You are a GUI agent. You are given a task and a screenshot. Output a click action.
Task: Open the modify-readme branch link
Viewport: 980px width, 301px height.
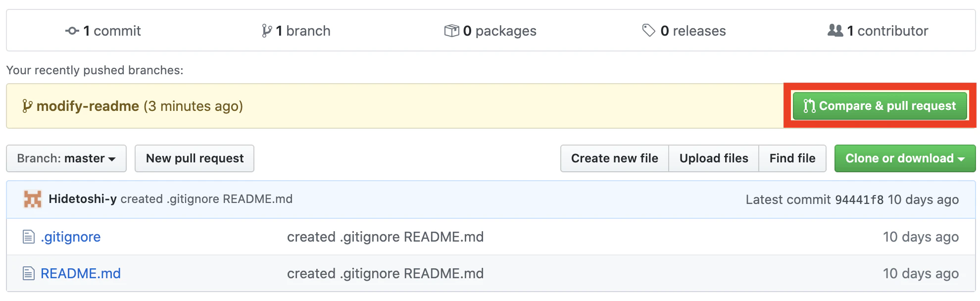coord(88,106)
